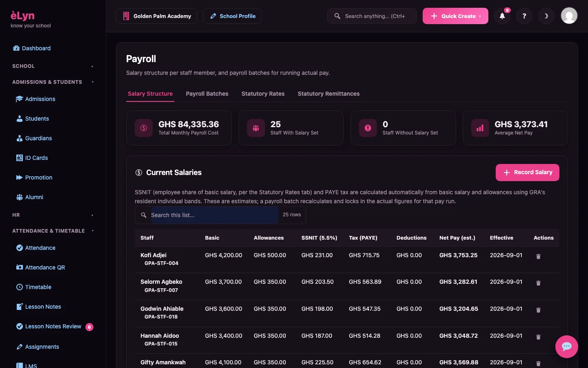Go to Dashboard in sidebar
Image resolution: width=588 pixels, height=368 pixels.
[32, 48]
